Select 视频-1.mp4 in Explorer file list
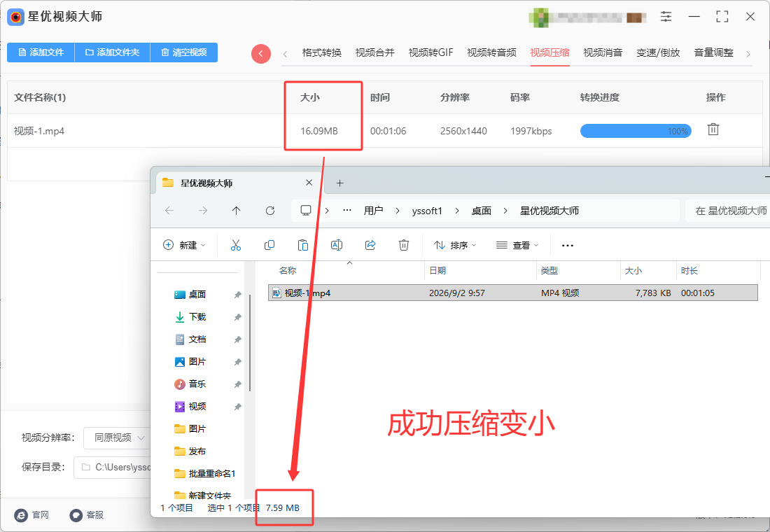 click(512, 293)
